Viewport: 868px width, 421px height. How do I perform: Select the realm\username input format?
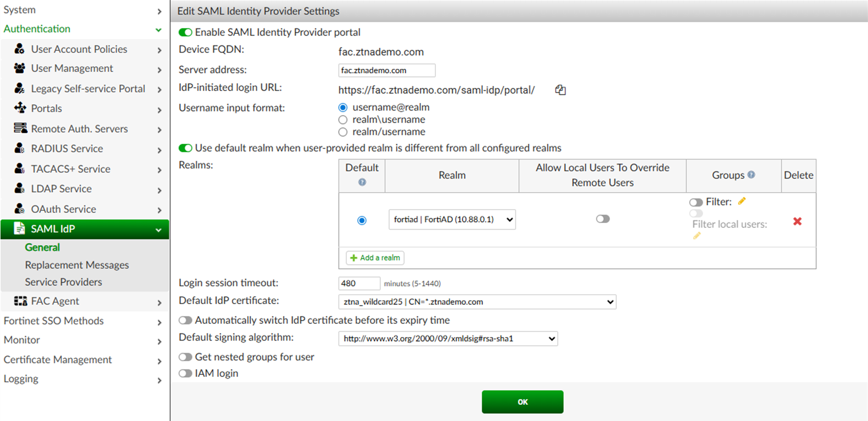click(x=343, y=119)
